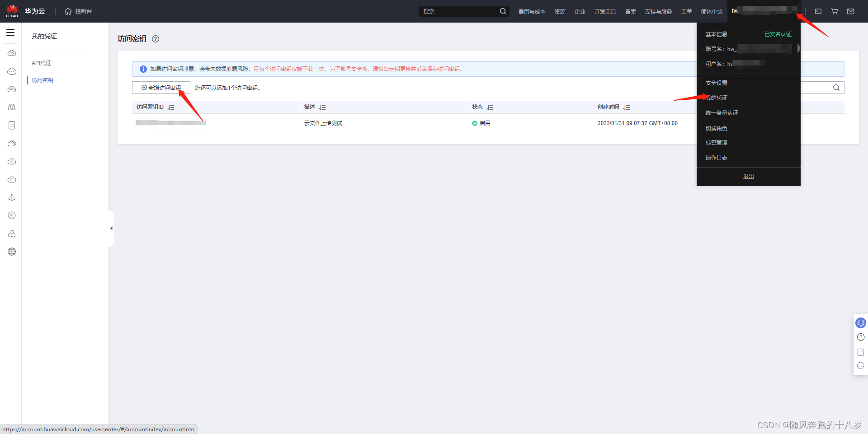Click the floating help question icon
The width and height of the screenshot is (868, 434).
[x=861, y=337]
